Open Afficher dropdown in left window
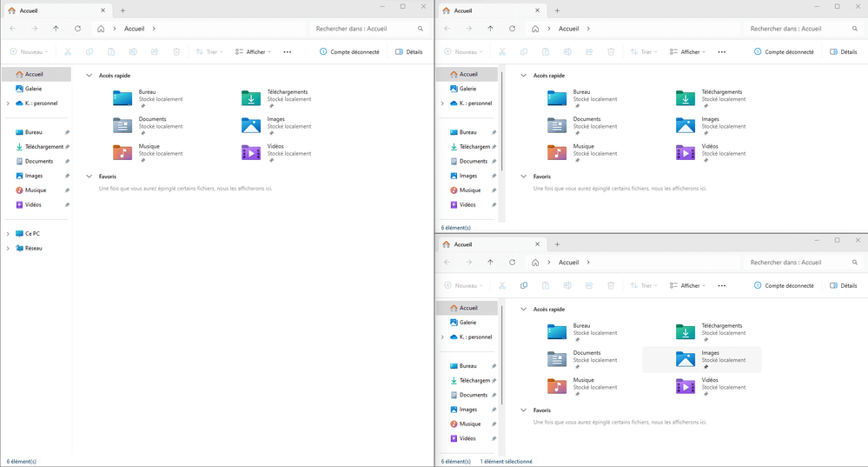This screenshot has height=467, width=868. 253,51
